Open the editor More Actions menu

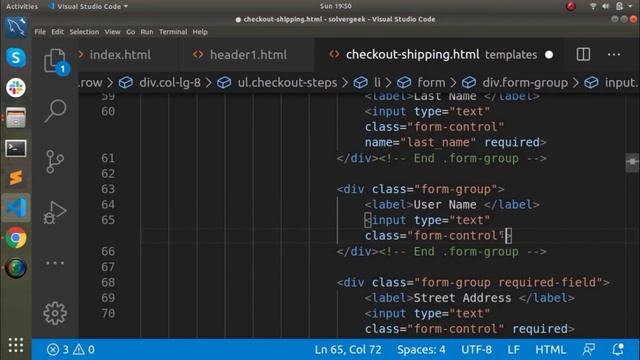pyautogui.click(x=614, y=54)
